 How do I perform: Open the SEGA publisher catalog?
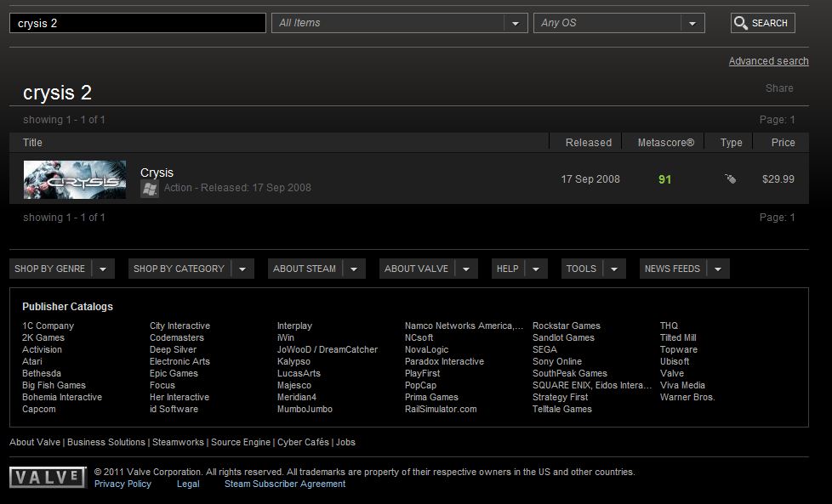(x=545, y=350)
